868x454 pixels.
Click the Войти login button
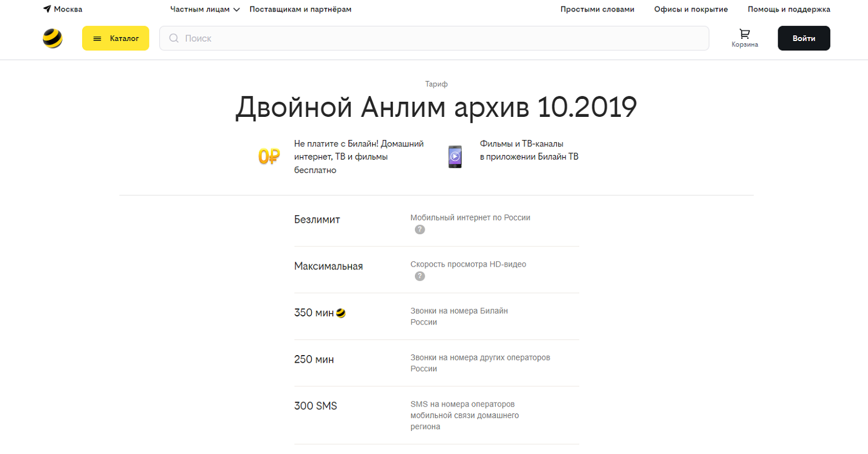click(x=804, y=38)
